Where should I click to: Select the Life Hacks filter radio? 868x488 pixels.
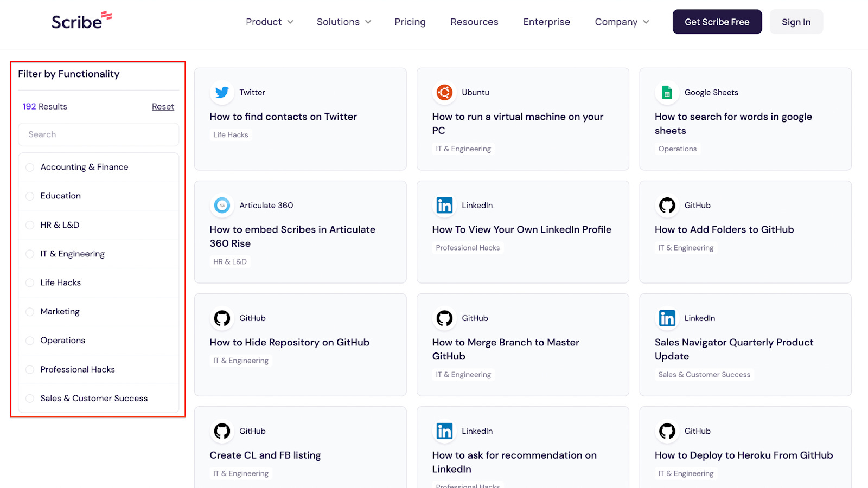pyautogui.click(x=30, y=282)
